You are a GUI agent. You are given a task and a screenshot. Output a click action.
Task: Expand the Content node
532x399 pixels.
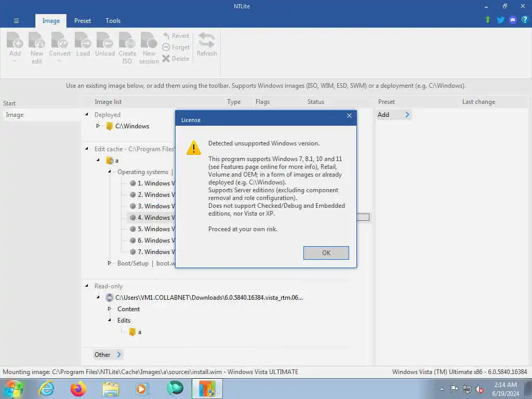click(x=109, y=309)
